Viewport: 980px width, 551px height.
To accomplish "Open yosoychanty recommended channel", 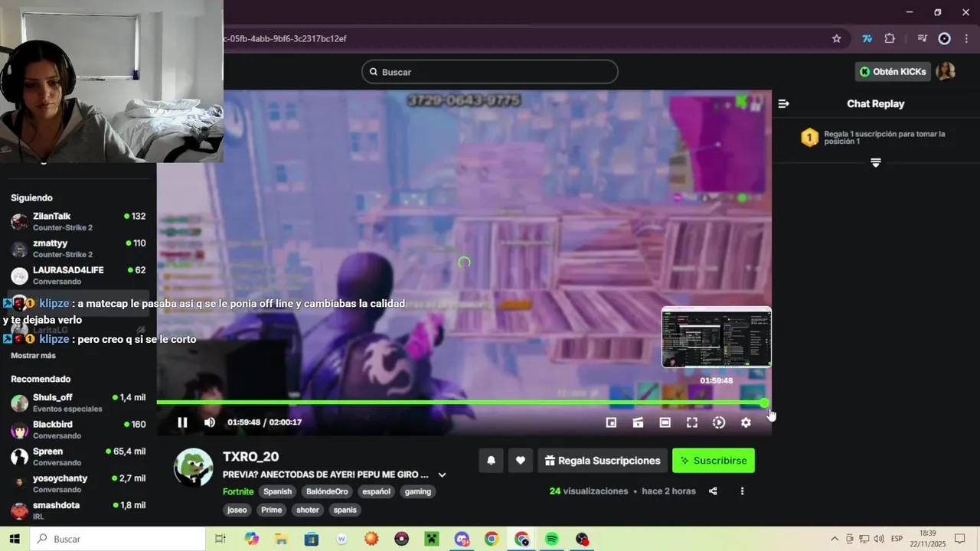I will [78, 484].
